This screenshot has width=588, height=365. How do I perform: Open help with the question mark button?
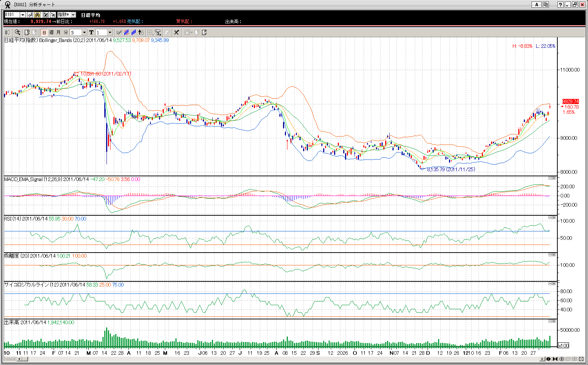click(x=560, y=5)
